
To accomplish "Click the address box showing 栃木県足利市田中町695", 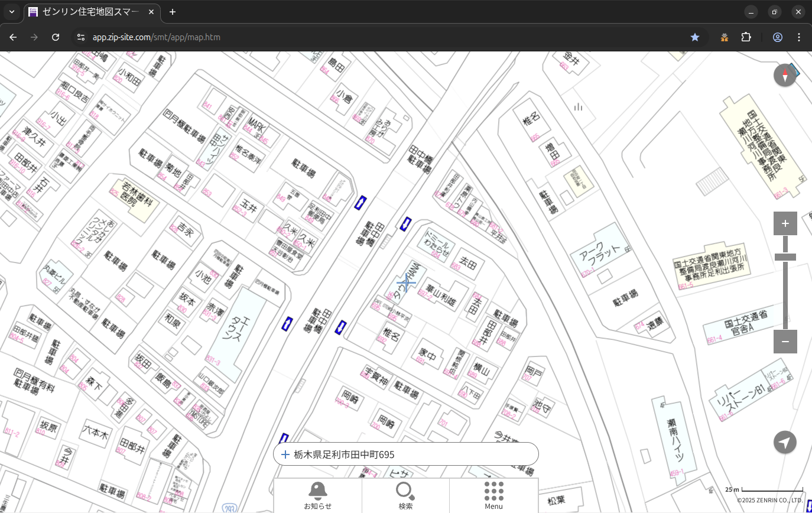I will 405,454.
